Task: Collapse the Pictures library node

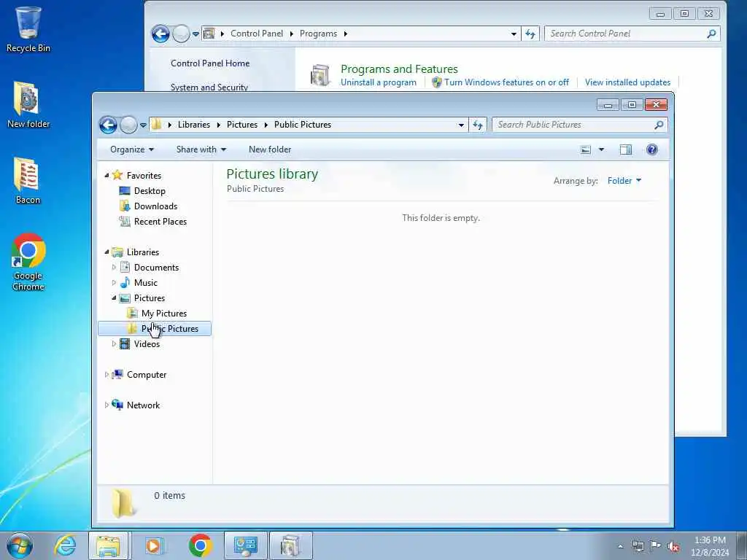Action: [114, 298]
